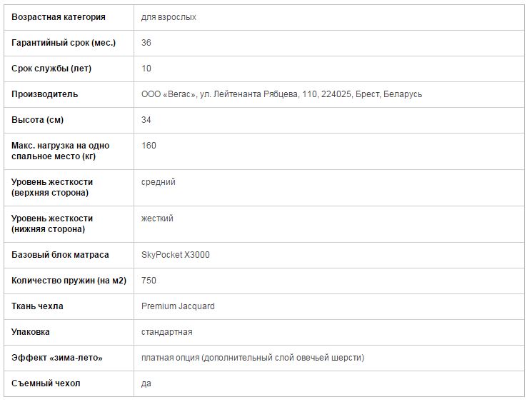Click the 'Premium Jacquard' fabric value

[x=178, y=306]
